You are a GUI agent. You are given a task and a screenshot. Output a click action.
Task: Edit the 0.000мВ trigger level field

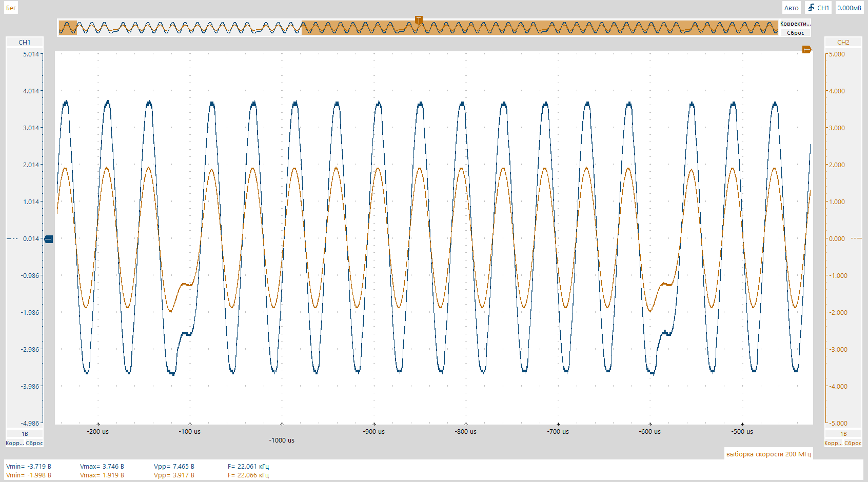[x=849, y=8]
